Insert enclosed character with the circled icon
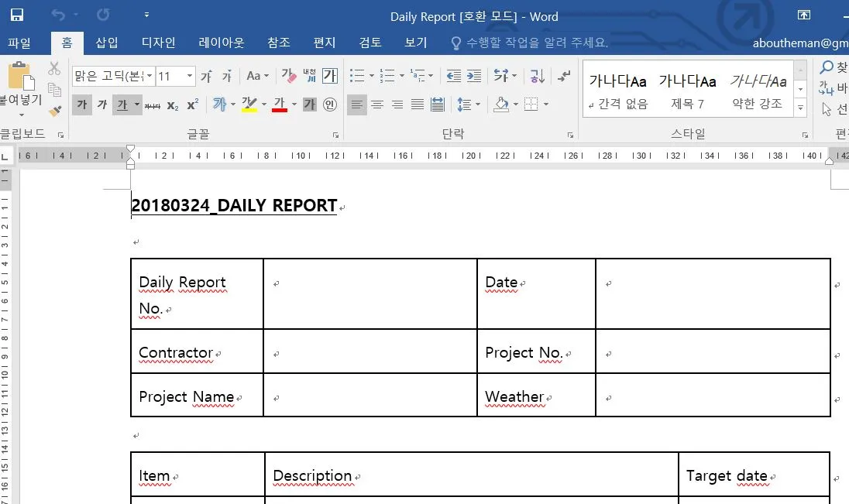Viewport: 849px width, 504px height. (330, 104)
